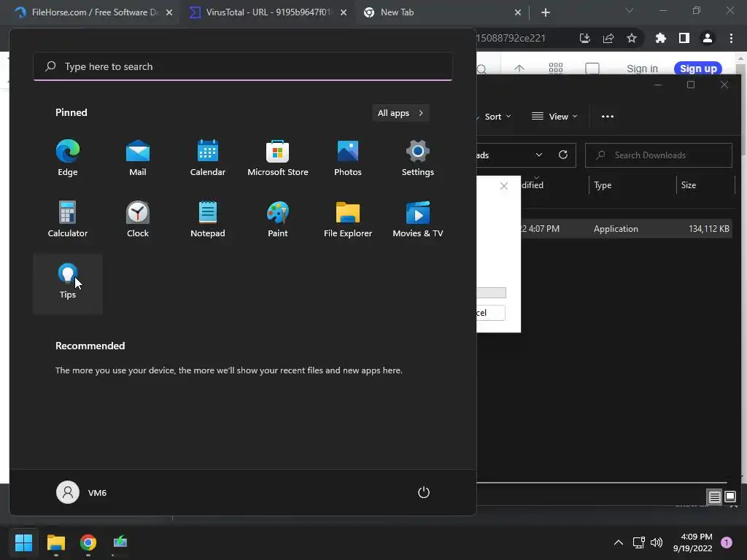Toggle Chrome side panel
The width and height of the screenshot is (747, 560).
click(684, 38)
